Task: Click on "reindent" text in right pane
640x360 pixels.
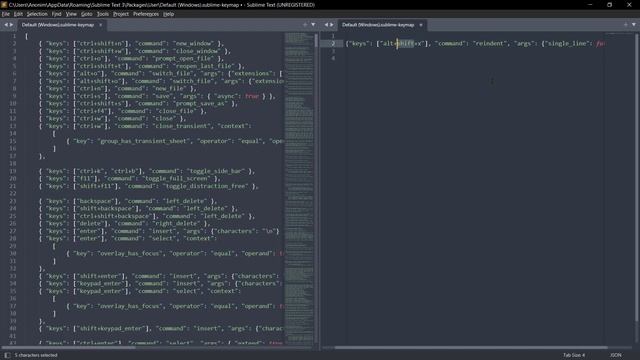Action: click(x=489, y=43)
